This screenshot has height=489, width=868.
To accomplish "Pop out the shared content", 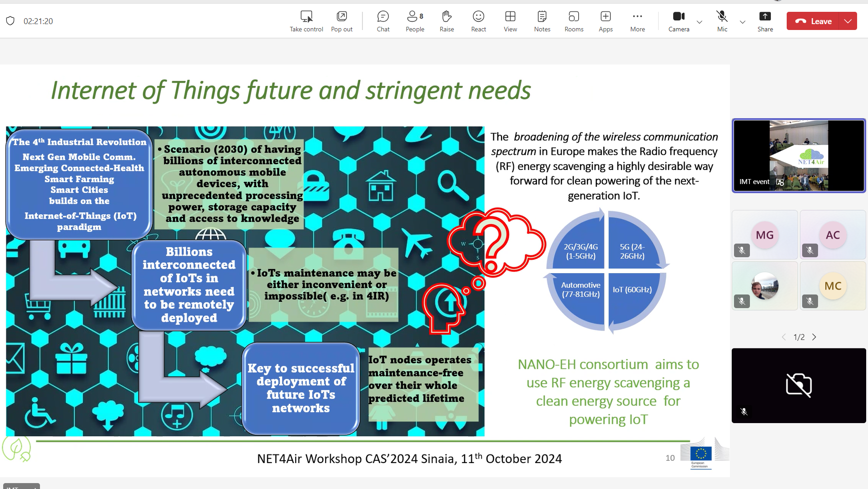I will [x=342, y=21].
